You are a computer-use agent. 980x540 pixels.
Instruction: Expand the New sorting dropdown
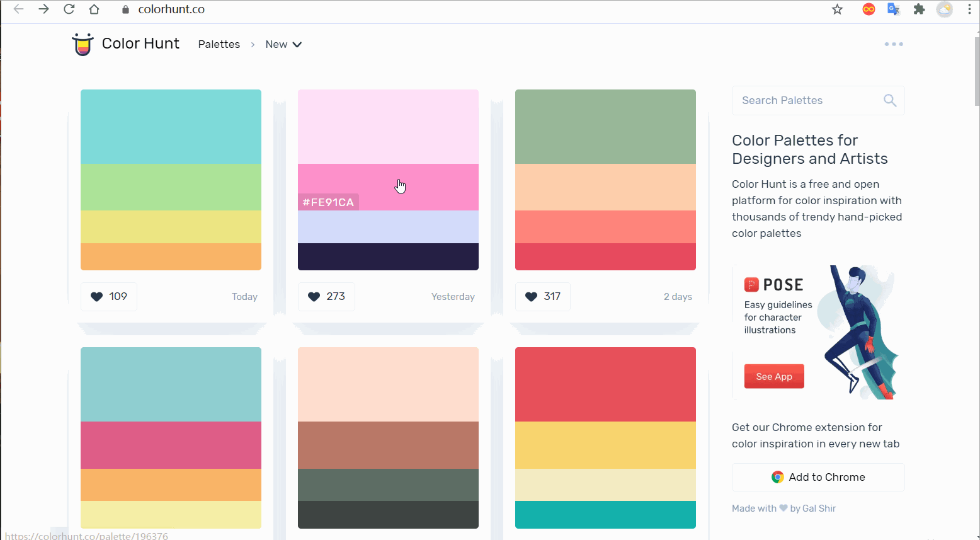pos(283,44)
